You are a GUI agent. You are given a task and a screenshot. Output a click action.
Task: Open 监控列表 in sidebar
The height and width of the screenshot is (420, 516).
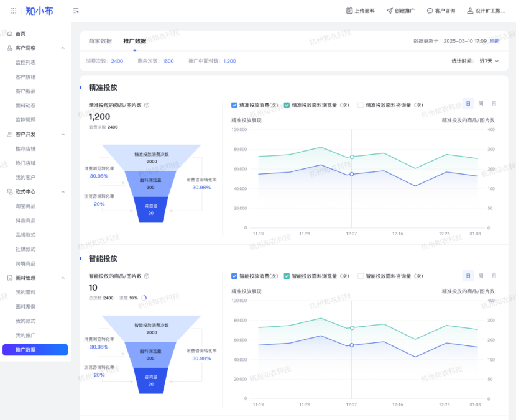[25, 63]
